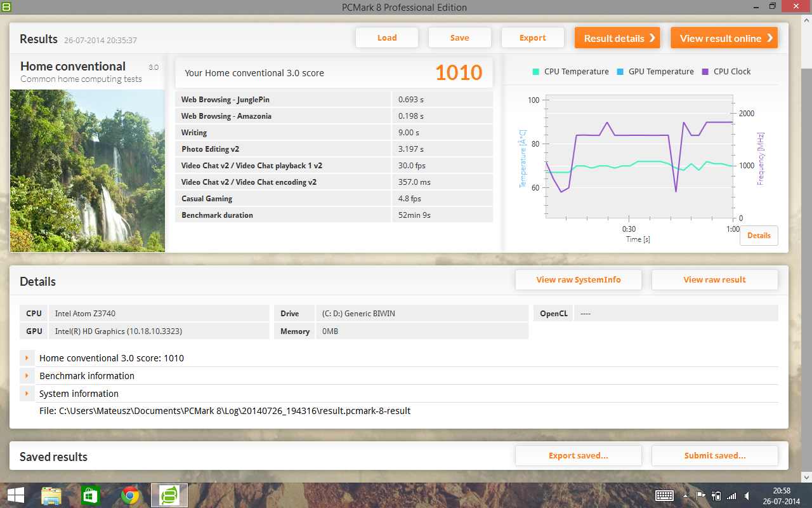The image size is (812, 508).
Task: Open File Explorer from the taskbar
Action: [51, 495]
